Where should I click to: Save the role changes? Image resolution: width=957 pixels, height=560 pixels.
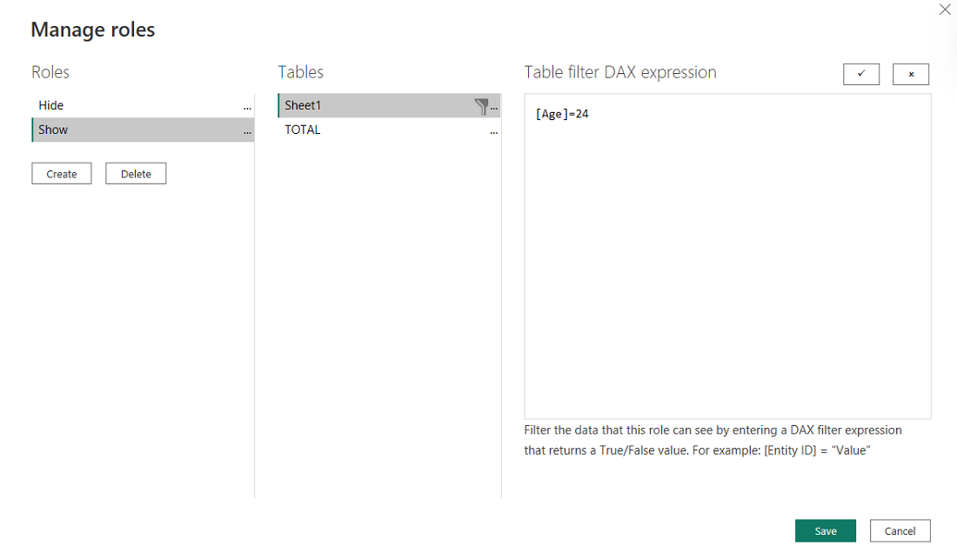click(826, 531)
